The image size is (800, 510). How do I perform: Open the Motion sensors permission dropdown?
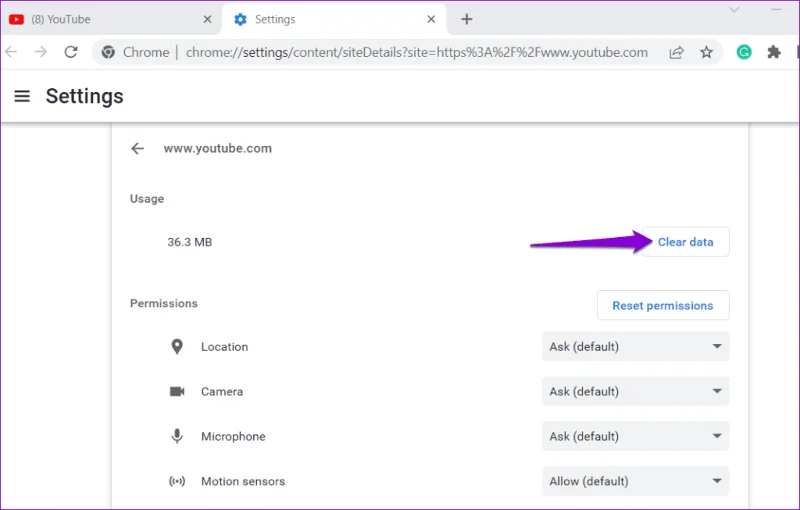[636, 481]
